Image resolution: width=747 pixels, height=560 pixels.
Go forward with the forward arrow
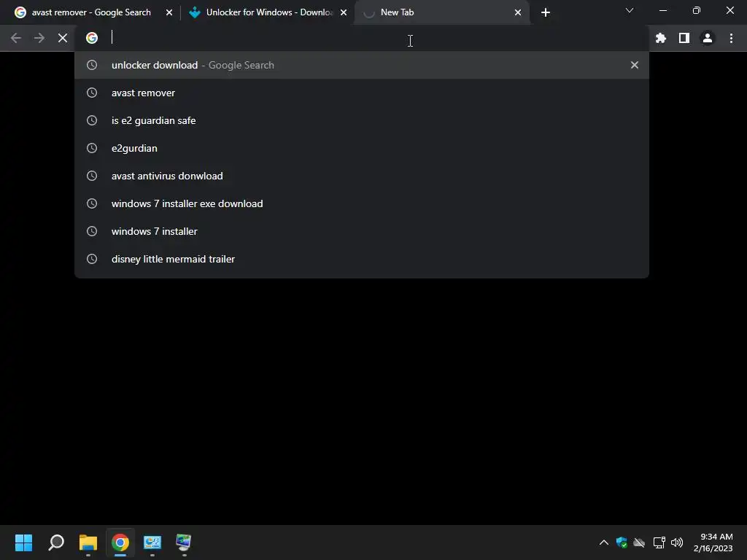coord(39,38)
